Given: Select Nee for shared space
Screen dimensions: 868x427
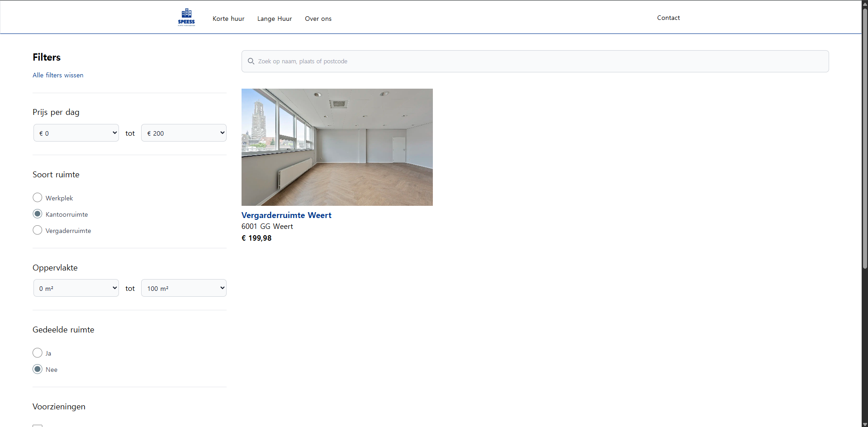Looking at the screenshot, I should (38, 369).
